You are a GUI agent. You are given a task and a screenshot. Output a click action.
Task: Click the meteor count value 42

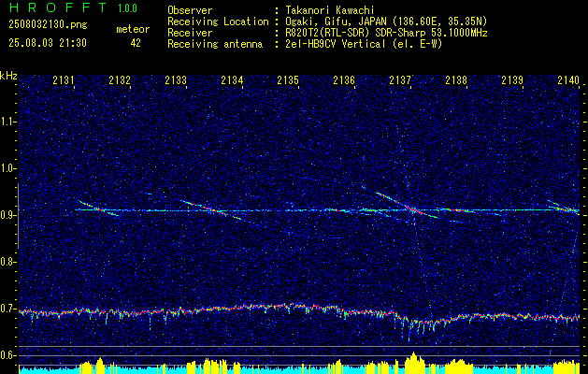click(136, 43)
